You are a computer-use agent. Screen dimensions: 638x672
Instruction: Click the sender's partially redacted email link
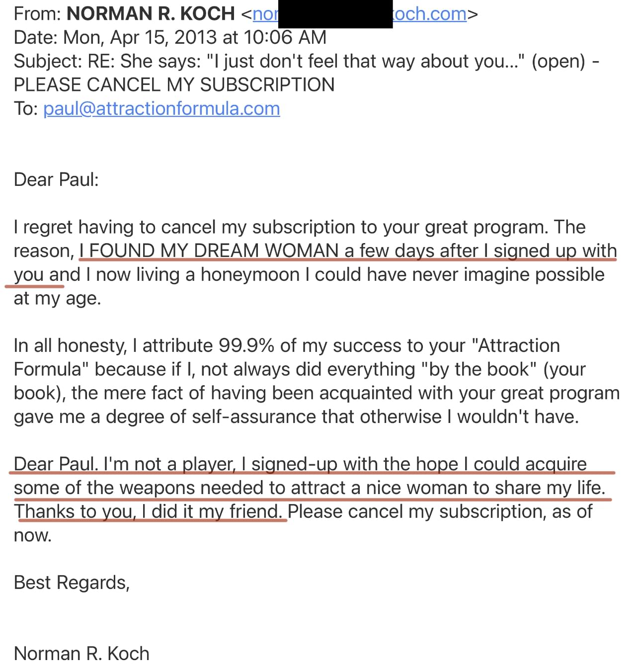430,14
